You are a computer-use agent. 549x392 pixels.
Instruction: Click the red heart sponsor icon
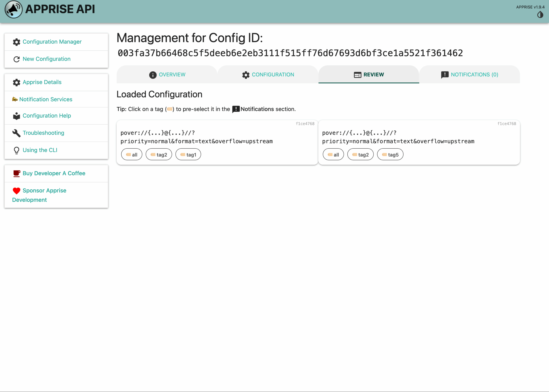click(x=17, y=191)
